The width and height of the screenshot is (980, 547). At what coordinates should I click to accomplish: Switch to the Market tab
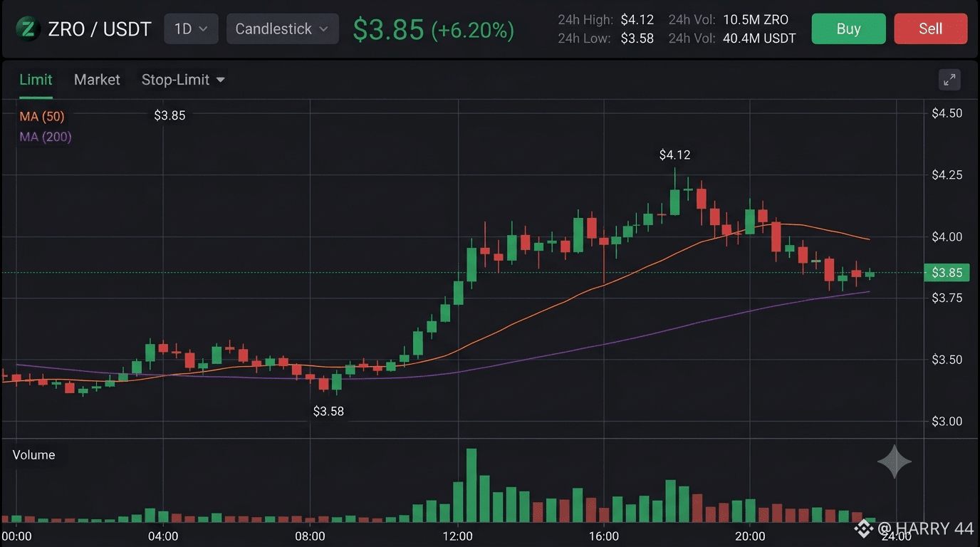97,80
